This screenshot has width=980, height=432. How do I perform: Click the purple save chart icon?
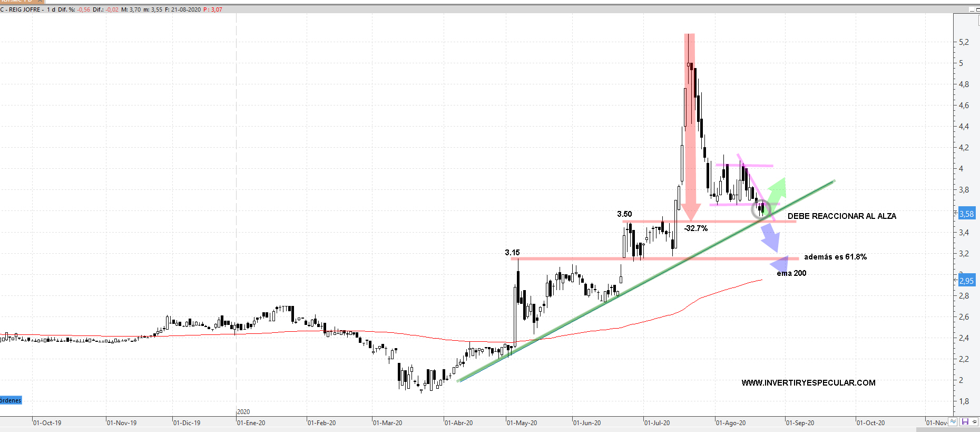965,422
